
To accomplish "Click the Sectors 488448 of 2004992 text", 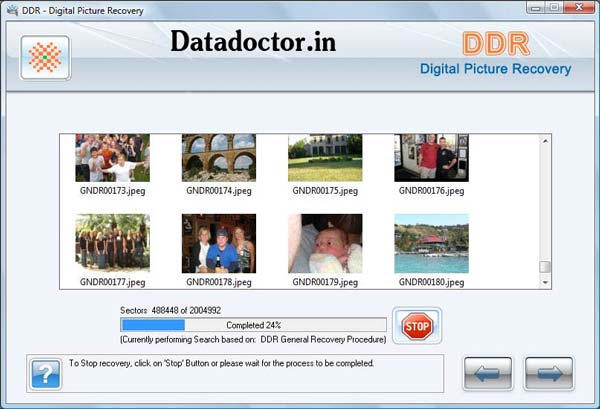I will pos(170,310).
